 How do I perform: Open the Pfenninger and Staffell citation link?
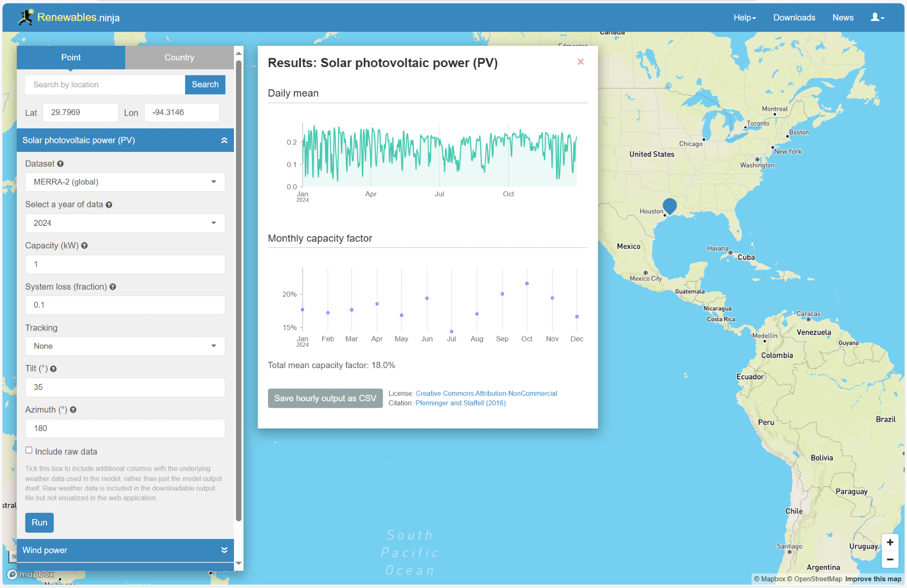point(460,403)
